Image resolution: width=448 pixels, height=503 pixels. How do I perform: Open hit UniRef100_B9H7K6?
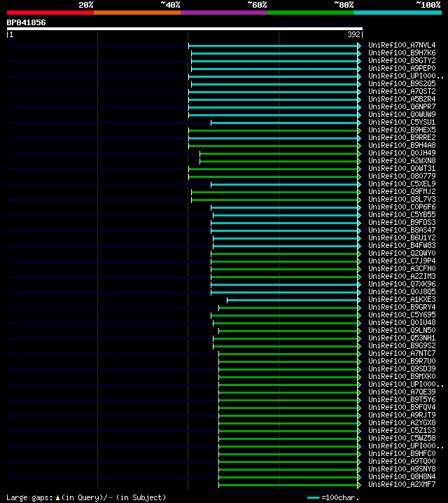[402, 53]
